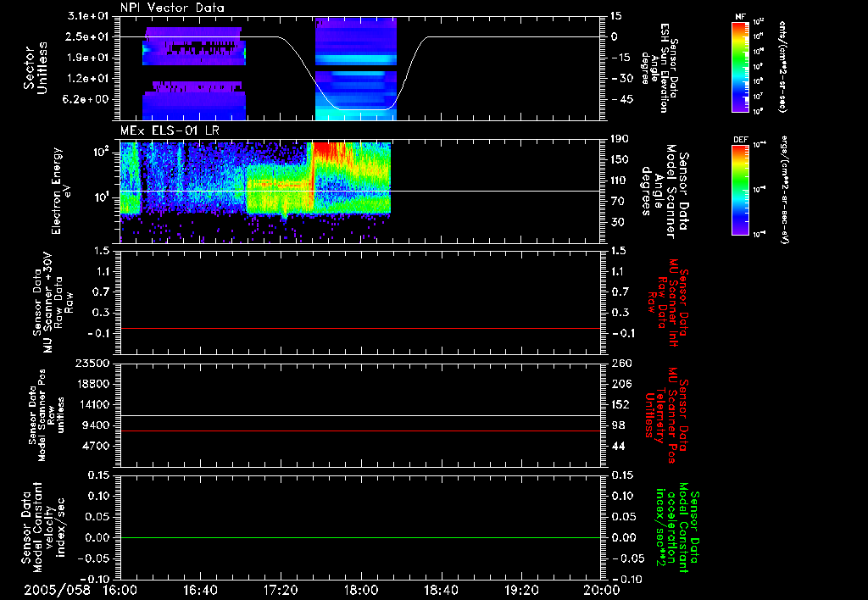Click the "23500" scanner position tick label

[x=92, y=363]
